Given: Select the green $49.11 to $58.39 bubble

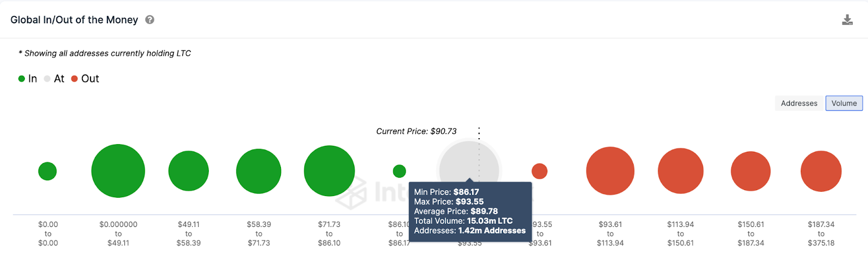Looking at the screenshot, I should [189, 171].
